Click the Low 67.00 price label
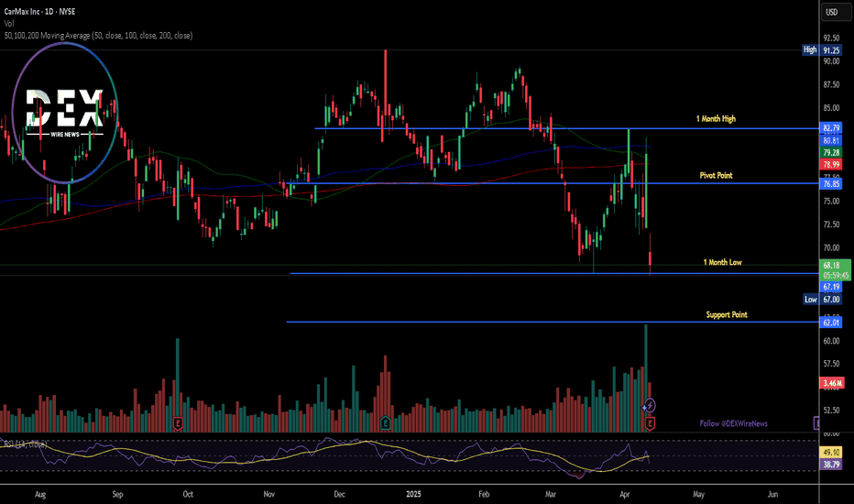854x504 pixels. (823, 299)
